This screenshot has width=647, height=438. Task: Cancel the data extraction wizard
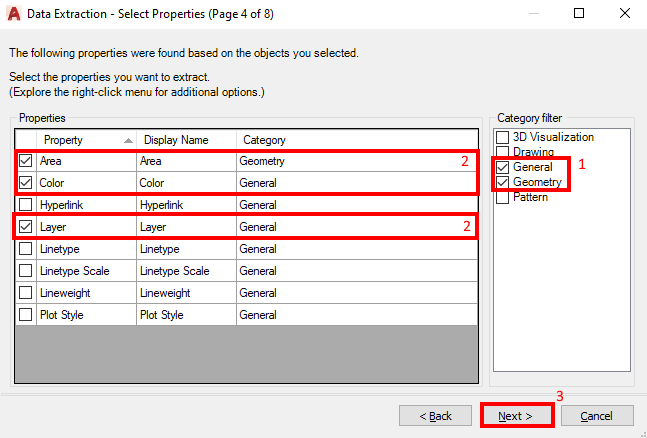(597, 416)
